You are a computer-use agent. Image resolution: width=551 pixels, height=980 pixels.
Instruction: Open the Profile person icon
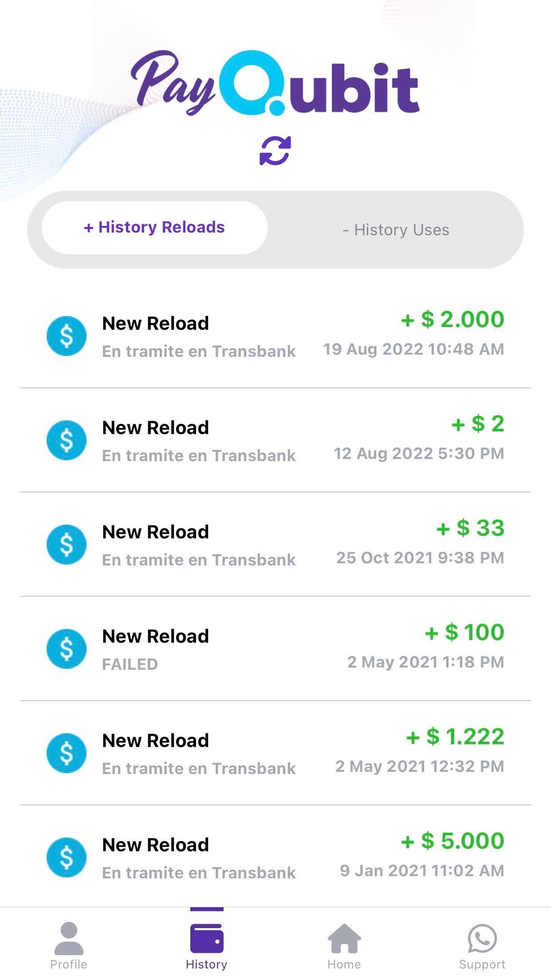click(x=69, y=937)
